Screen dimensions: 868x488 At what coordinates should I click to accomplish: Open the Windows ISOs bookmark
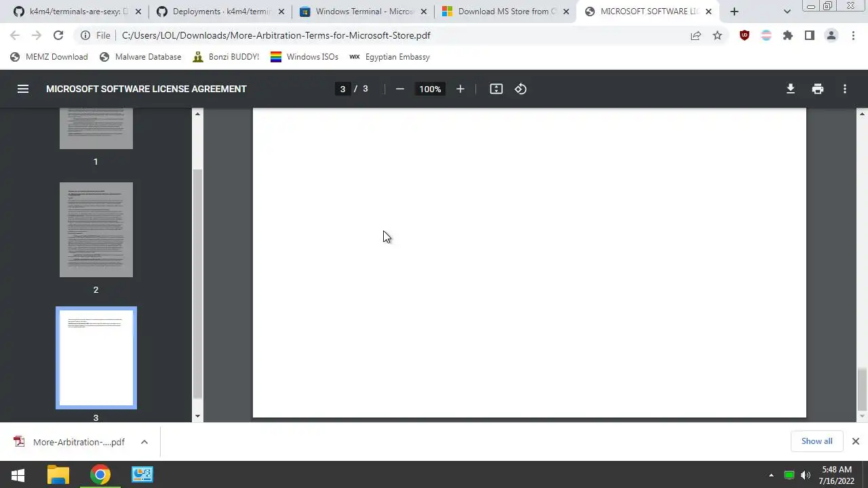pyautogui.click(x=304, y=57)
